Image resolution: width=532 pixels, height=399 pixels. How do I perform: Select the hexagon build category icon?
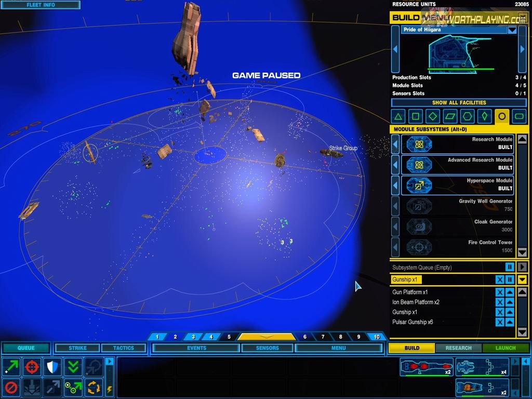coord(467,116)
